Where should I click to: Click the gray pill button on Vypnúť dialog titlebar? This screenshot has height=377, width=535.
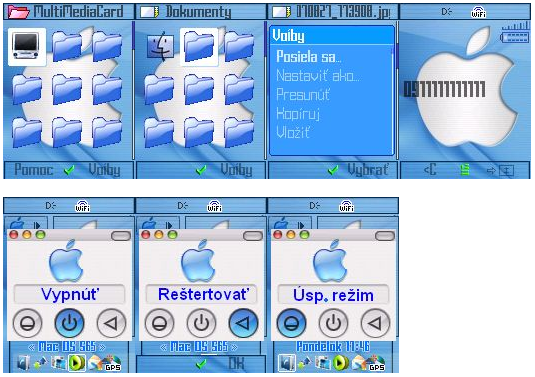coord(121,235)
